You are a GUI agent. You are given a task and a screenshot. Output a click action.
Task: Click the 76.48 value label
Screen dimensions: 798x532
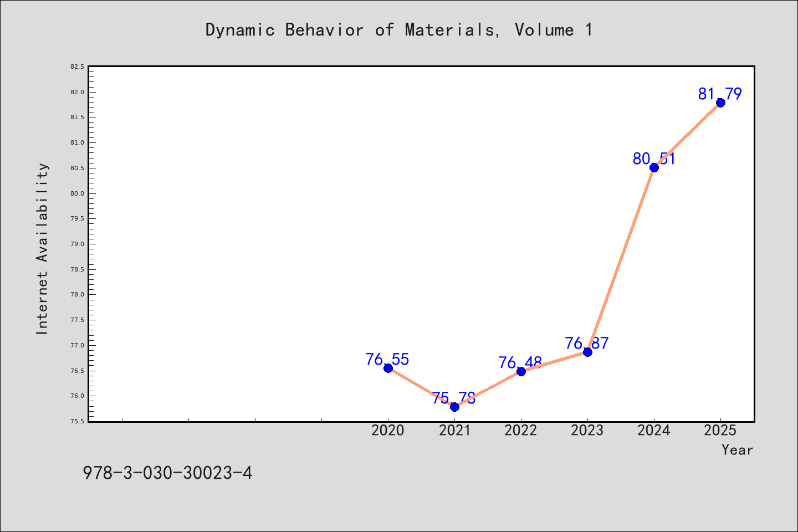[x=520, y=362]
